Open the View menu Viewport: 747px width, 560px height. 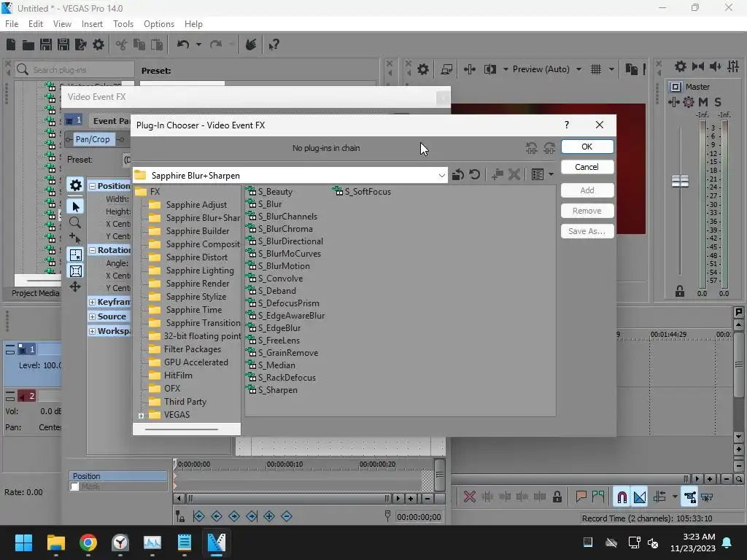click(62, 24)
